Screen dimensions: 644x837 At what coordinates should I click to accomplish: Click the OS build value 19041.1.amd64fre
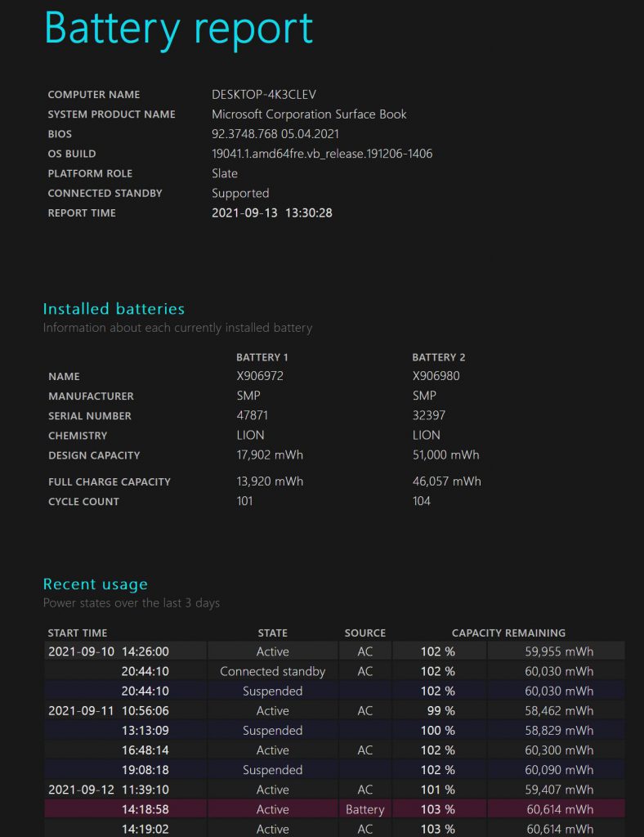pyautogui.click(x=322, y=154)
